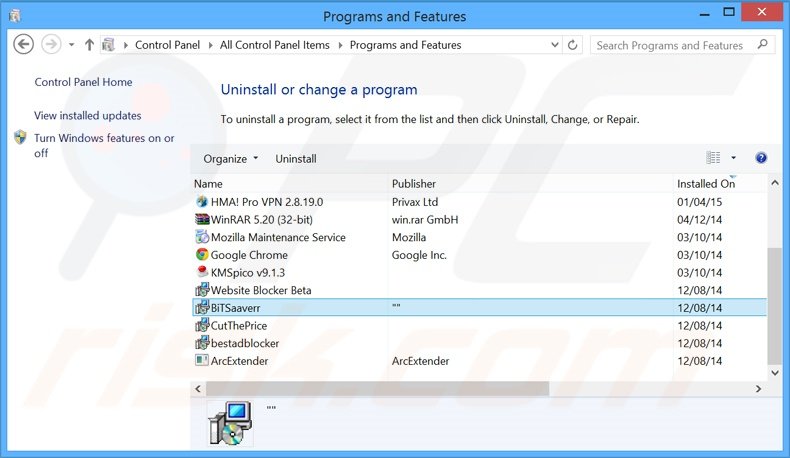Image resolution: width=790 pixels, height=458 pixels.
Task: Select the ArcExtender name
Action: (x=239, y=361)
